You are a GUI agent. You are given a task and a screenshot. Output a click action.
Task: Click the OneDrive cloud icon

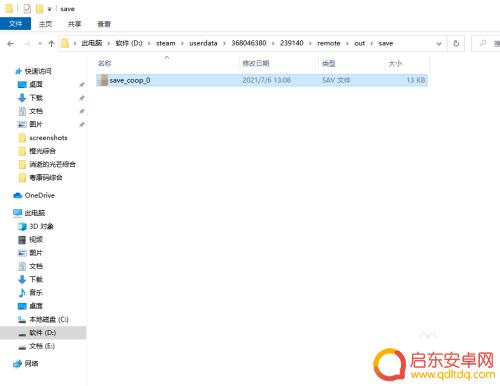17,196
